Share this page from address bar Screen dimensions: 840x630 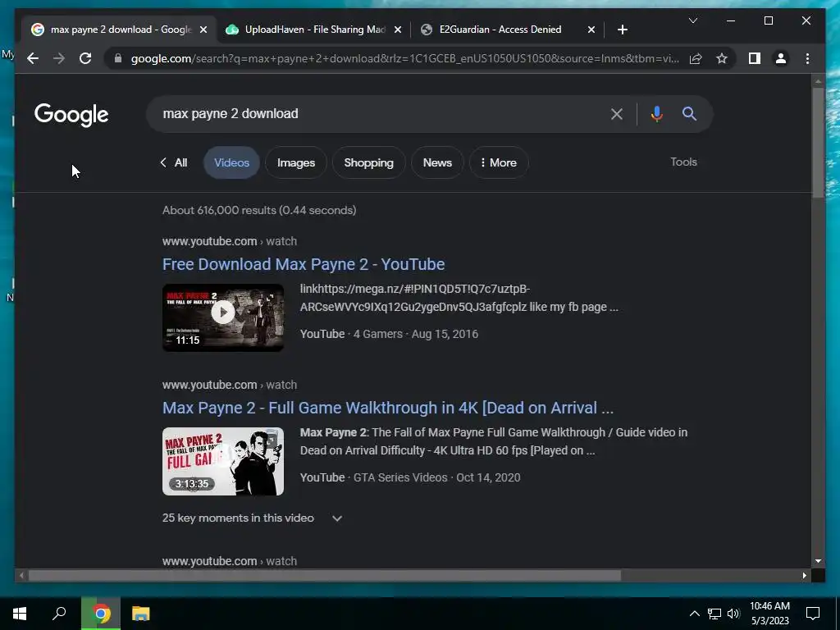pyautogui.click(x=696, y=58)
